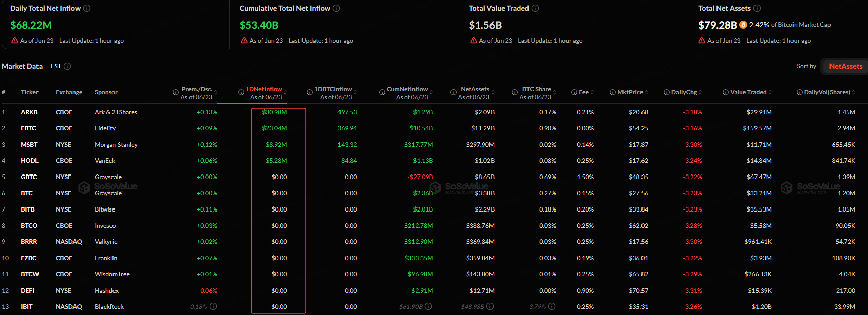Toggle sort arrows on 1DNetInflow column
Screen dimensions: 868x315
point(285,92)
